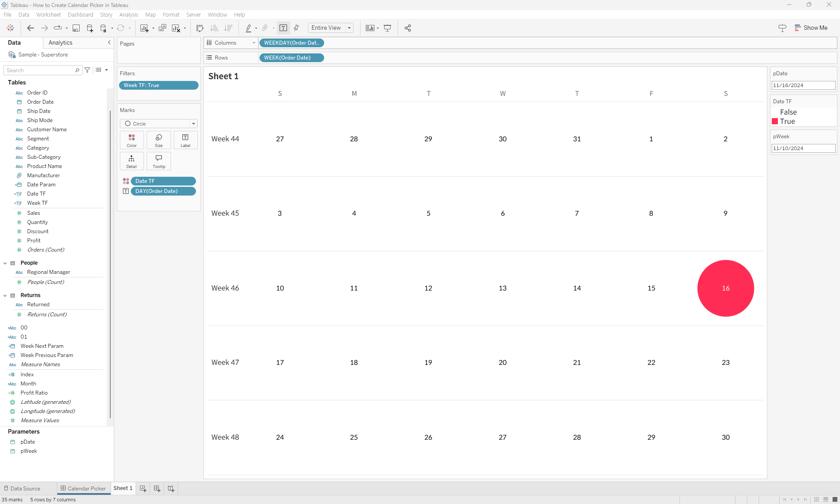
Task: Click the Week TF: True filter pill
Action: click(158, 85)
